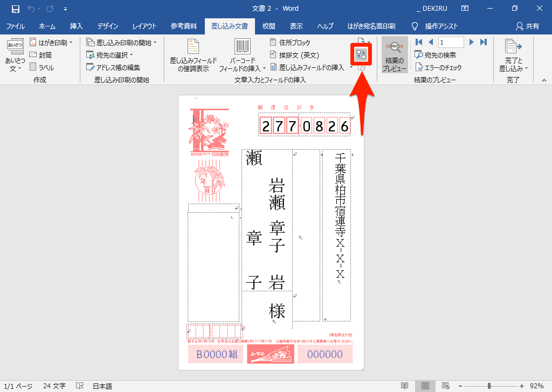Screen dimensions: 552x392
Task: Open アドレス帳の編集 address book editor
Action: coord(114,67)
